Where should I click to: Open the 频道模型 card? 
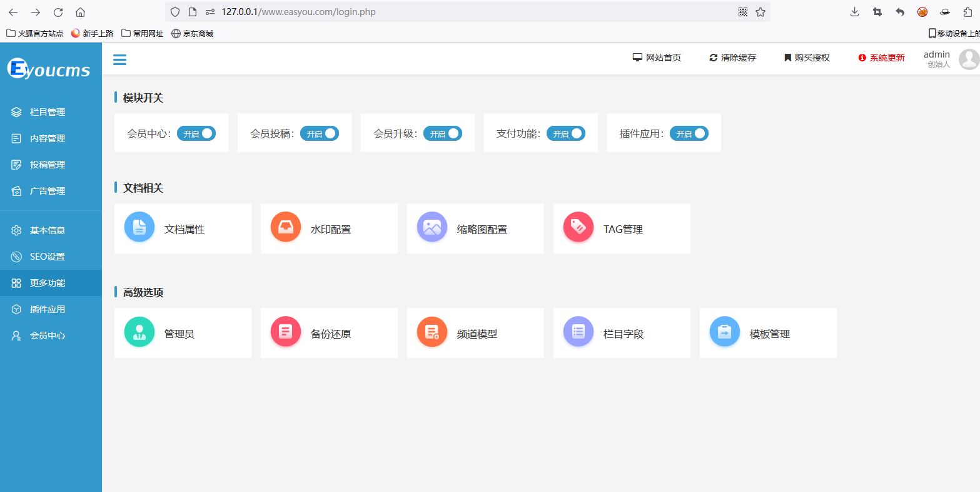475,333
